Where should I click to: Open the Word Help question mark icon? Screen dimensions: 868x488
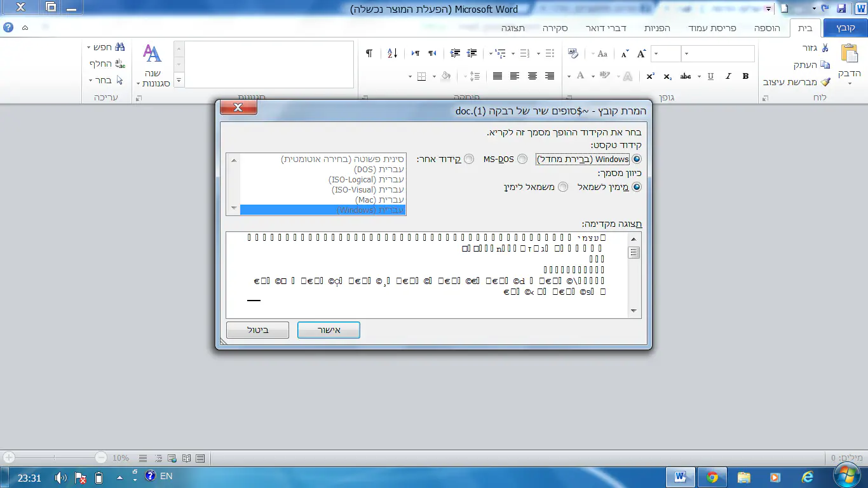pos(8,28)
